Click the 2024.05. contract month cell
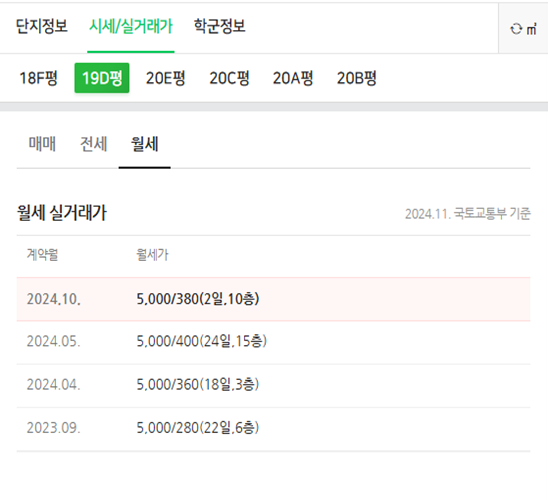Screen dimensions: 548x500 pyautogui.click(x=53, y=341)
